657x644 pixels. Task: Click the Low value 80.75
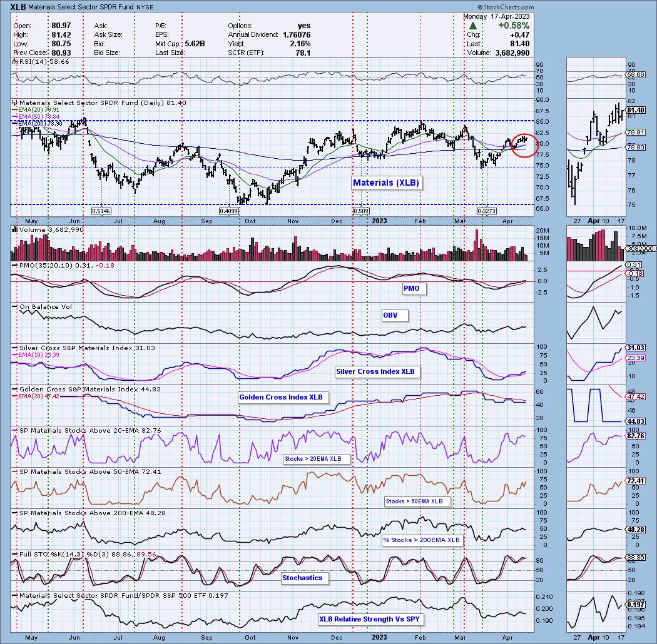pyautogui.click(x=61, y=44)
